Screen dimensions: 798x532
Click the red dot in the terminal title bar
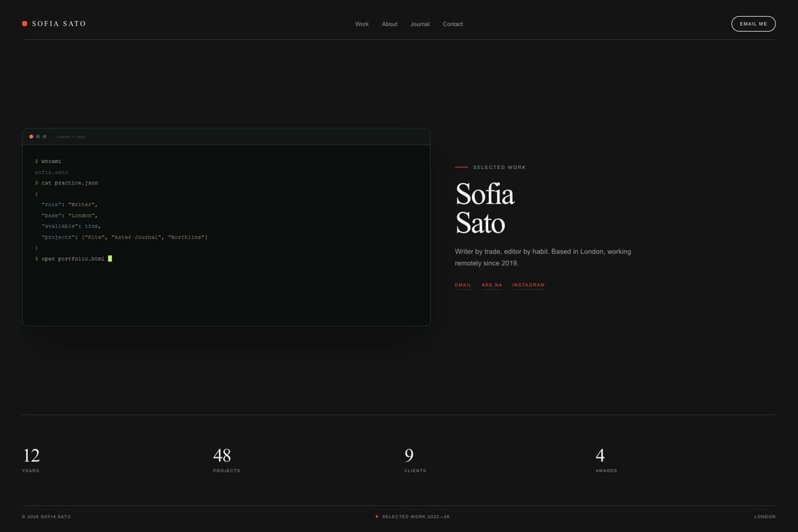[31, 136]
